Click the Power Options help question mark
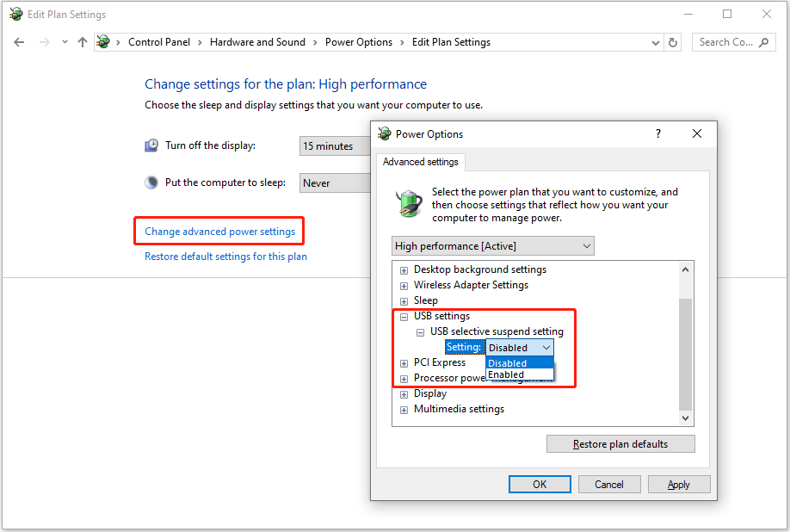This screenshot has height=532, width=790. pos(658,133)
